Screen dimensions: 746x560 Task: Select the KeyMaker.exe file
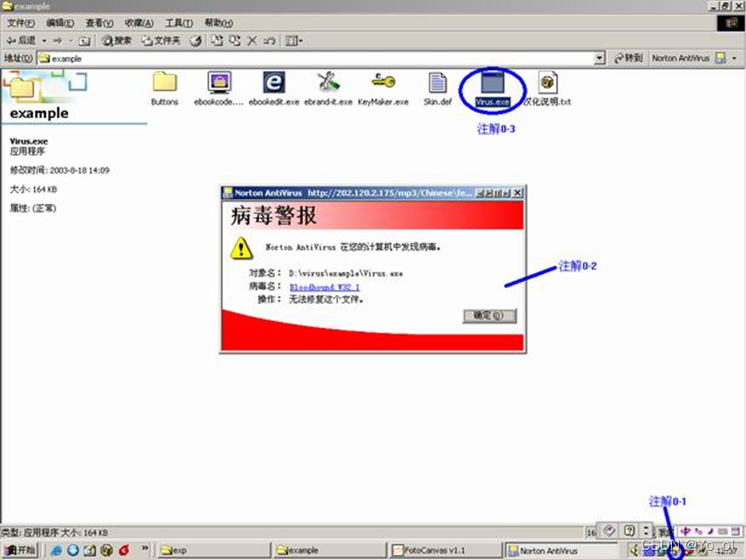coord(383,89)
